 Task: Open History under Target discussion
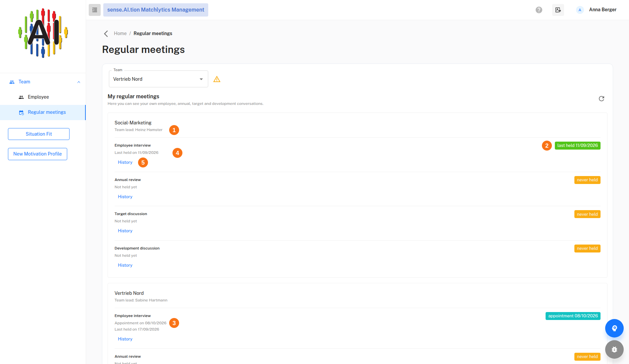(125, 231)
